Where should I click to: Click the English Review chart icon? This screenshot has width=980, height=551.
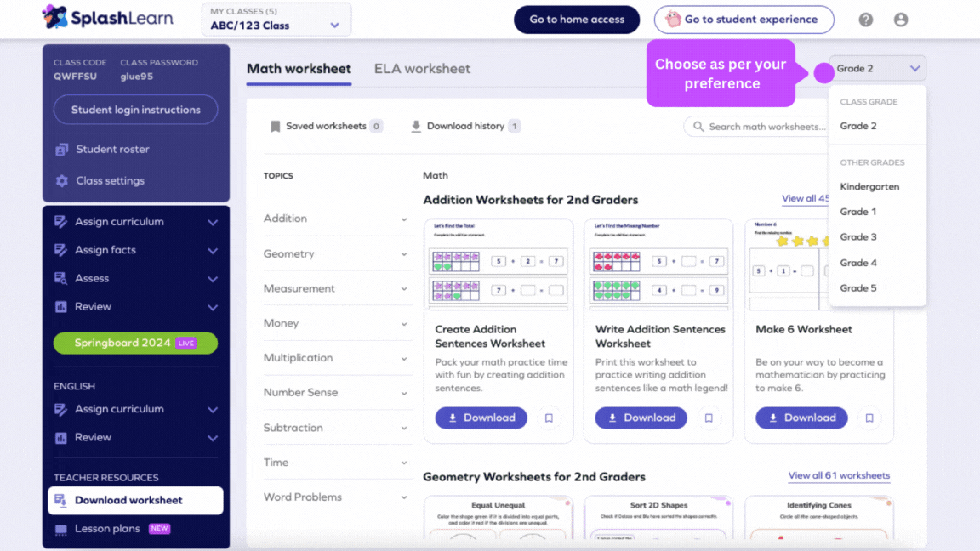(x=60, y=438)
